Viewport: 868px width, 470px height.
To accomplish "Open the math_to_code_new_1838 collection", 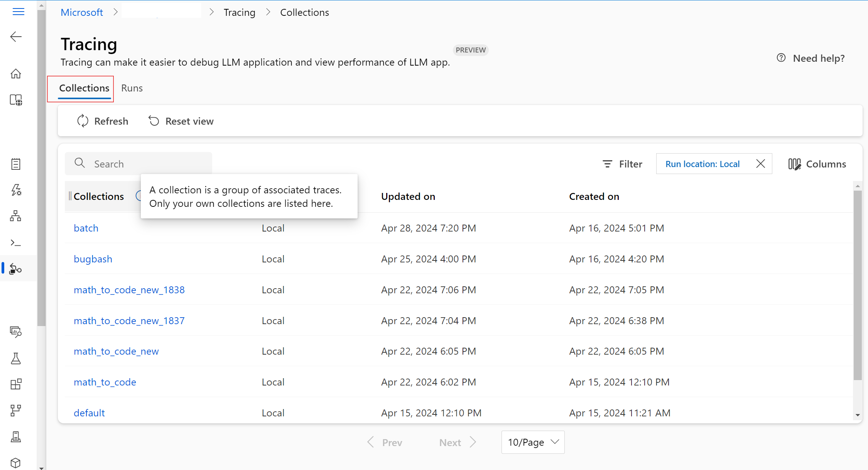I will point(129,290).
